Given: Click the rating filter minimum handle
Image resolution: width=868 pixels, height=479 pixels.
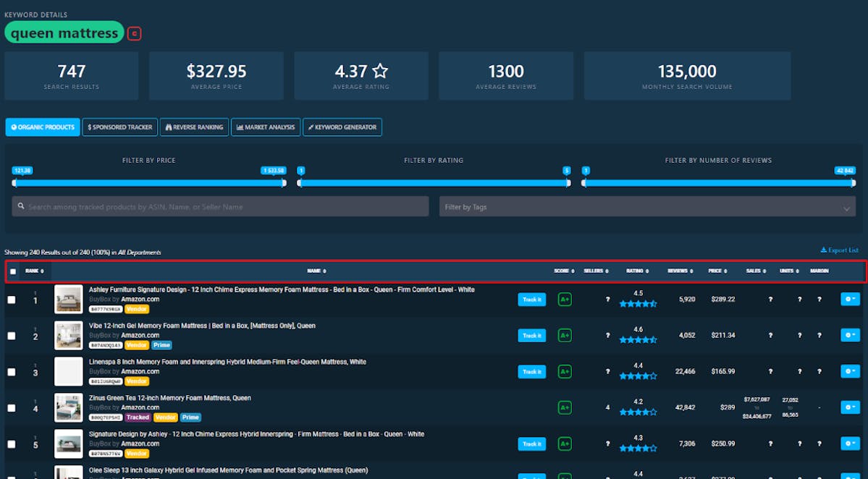Looking at the screenshot, I should coord(300,183).
